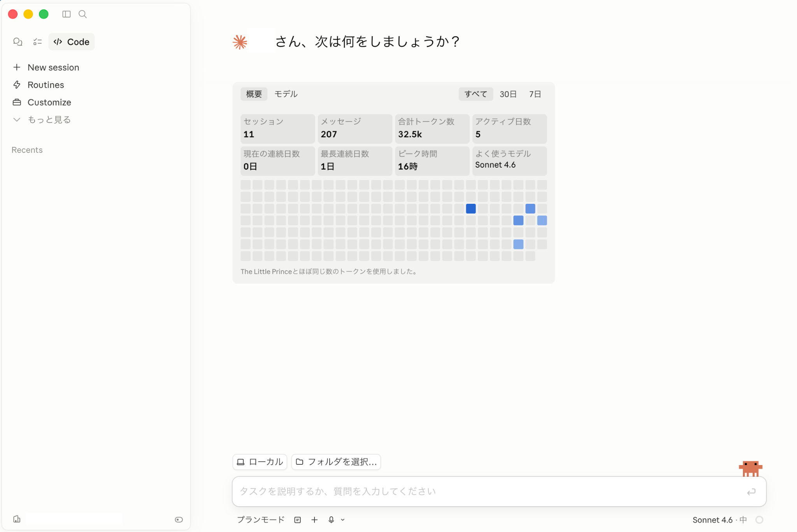Start dictation with the microphone icon
The width and height of the screenshot is (797, 532).
click(x=331, y=520)
